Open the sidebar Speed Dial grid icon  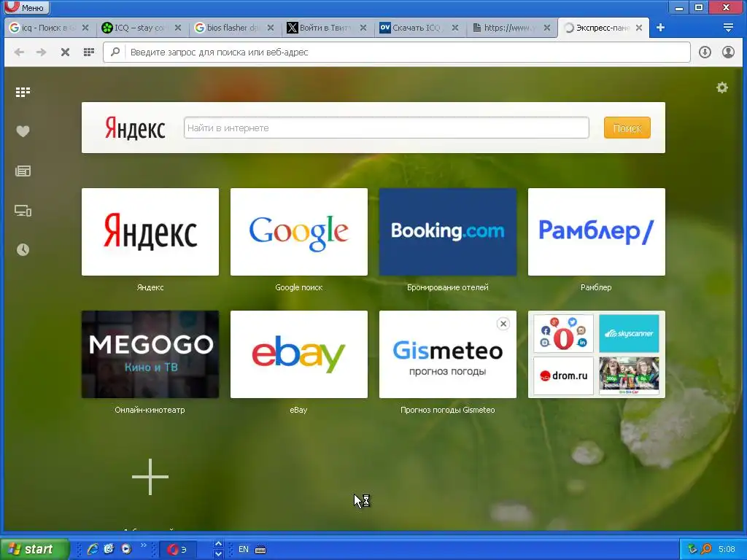(23, 92)
